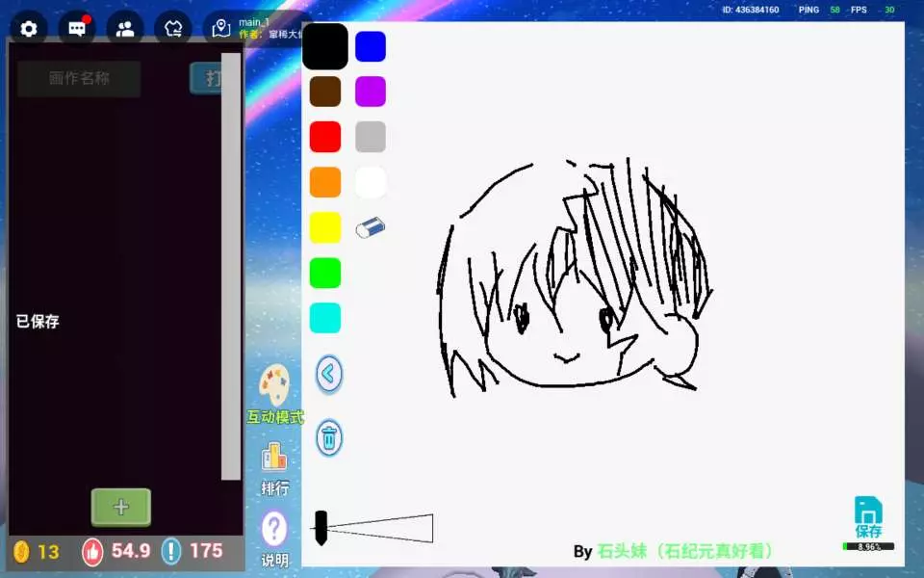Click the 8.96% save progress bar

pos(868,547)
